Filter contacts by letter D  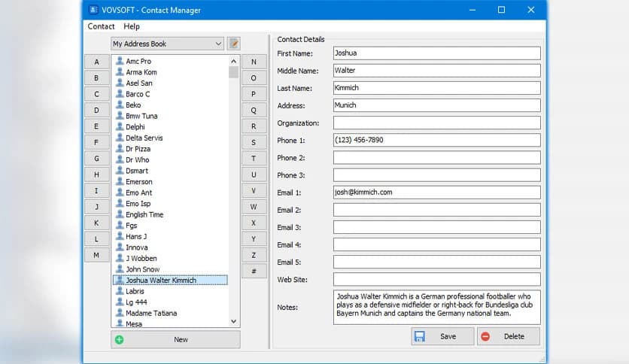pos(96,111)
